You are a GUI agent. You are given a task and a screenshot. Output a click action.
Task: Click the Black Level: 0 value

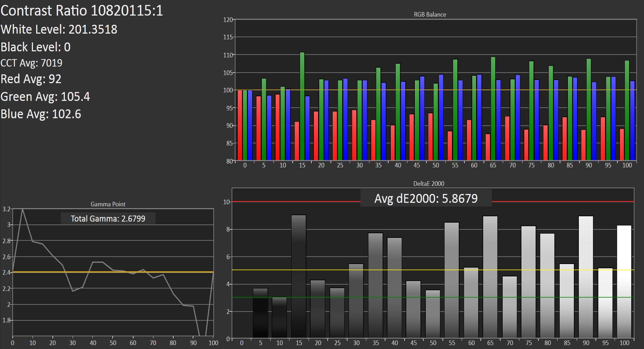[x=35, y=47]
